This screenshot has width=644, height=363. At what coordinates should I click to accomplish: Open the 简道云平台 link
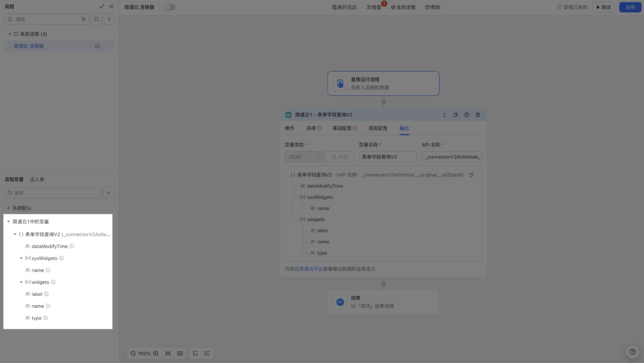click(x=311, y=269)
